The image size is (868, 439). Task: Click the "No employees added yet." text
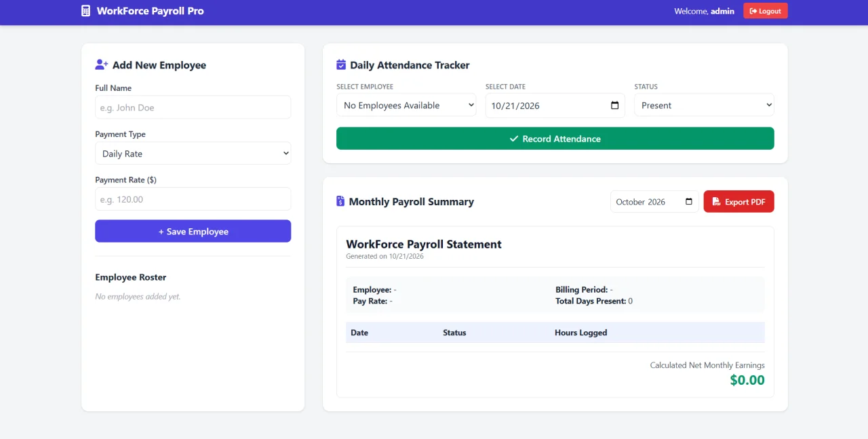point(138,297)
